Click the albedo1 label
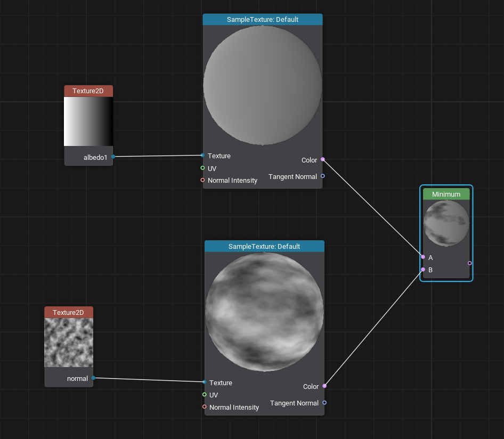The image size is (504, 439). tap(95, 157)
